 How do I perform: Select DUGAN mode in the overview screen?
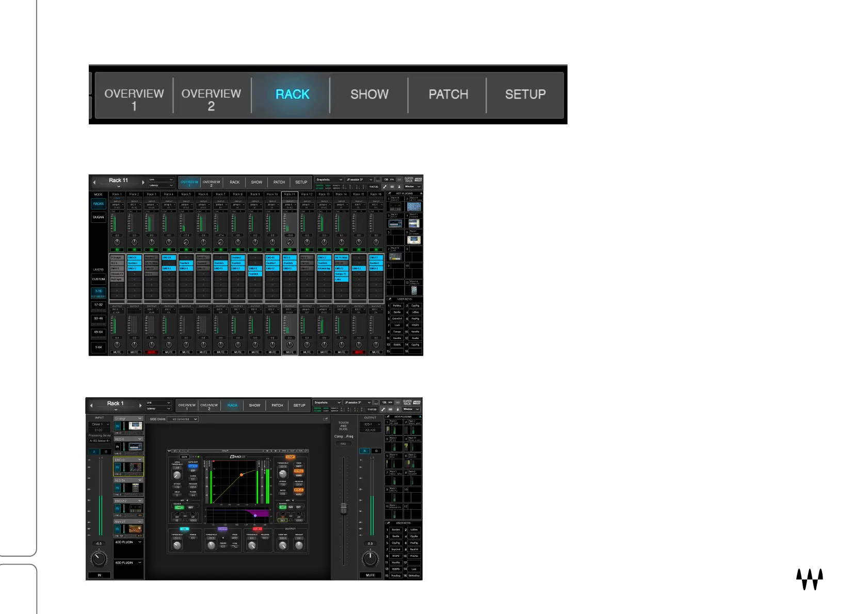[99, 217]
